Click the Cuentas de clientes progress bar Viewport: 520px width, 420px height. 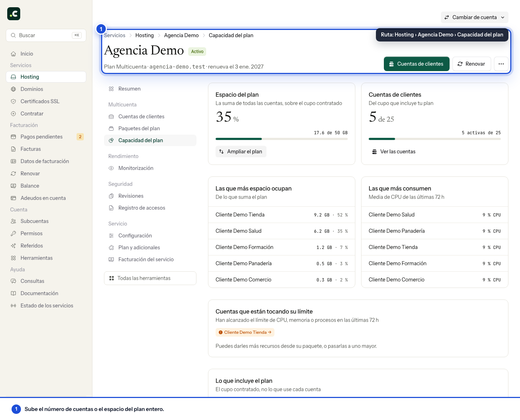click(x=435, y=139)
